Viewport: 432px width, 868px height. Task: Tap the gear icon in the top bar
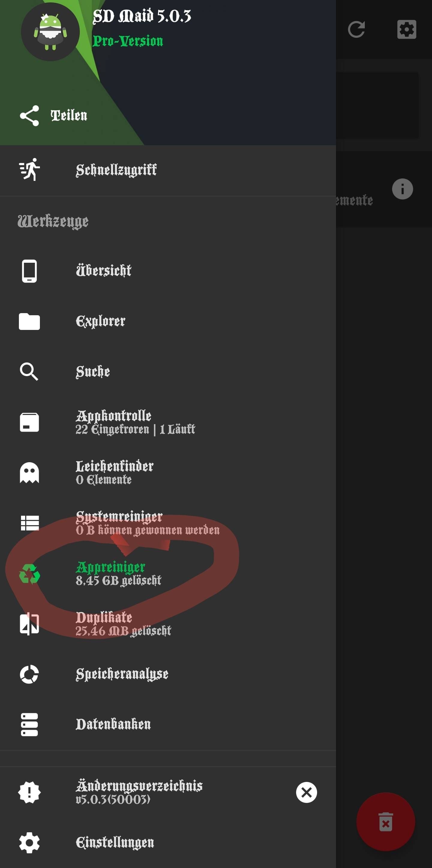pyautogui.click(x=406, y=30)
